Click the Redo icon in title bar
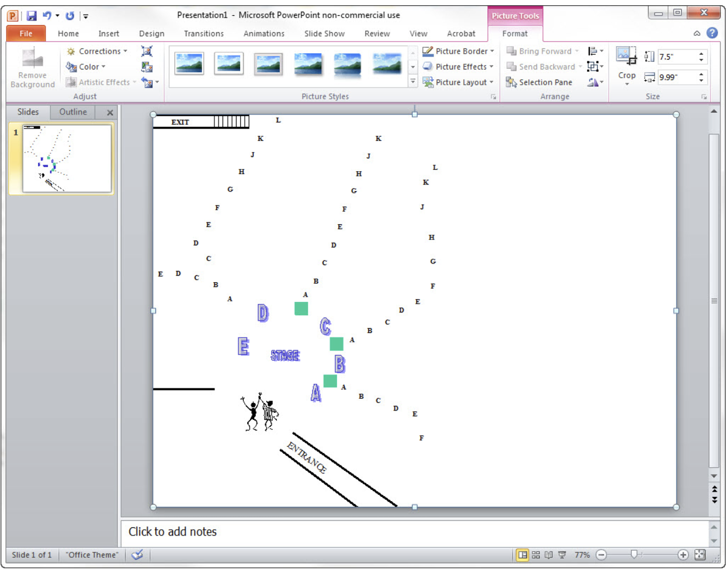Screen dimensions: 728x570 coord(70,16)
